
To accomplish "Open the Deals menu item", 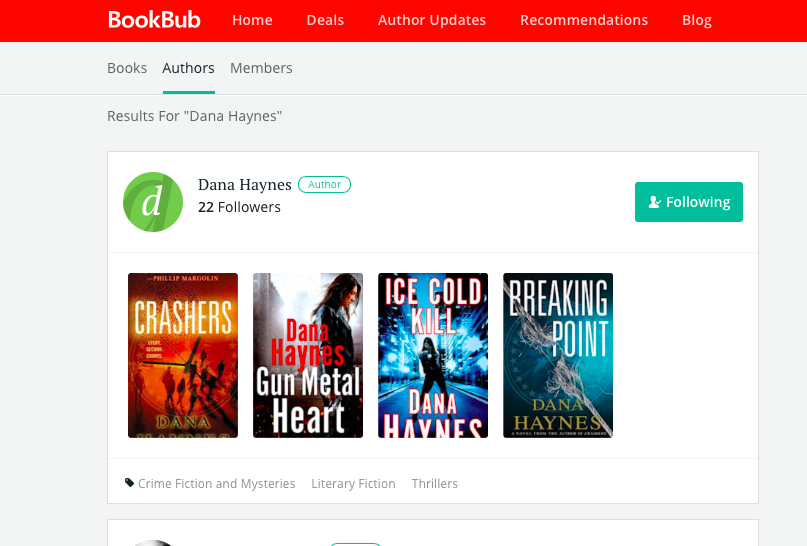I will click(x=325, y=20).
